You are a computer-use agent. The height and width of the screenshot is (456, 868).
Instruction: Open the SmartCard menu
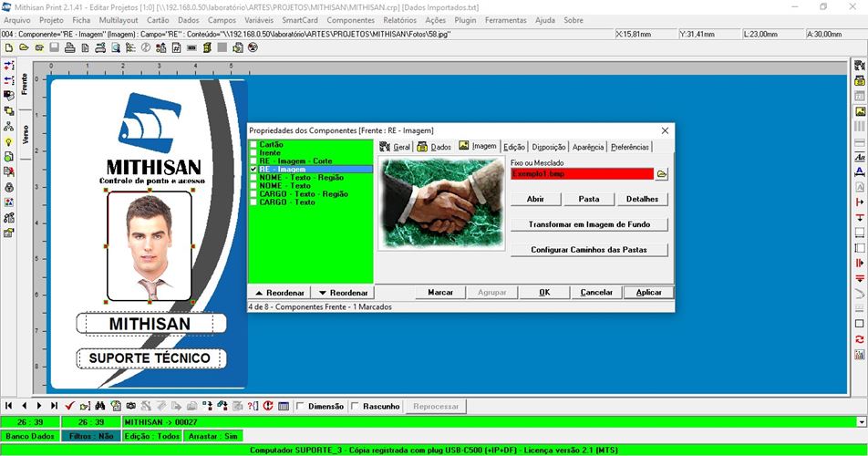(x=300, y=20)
